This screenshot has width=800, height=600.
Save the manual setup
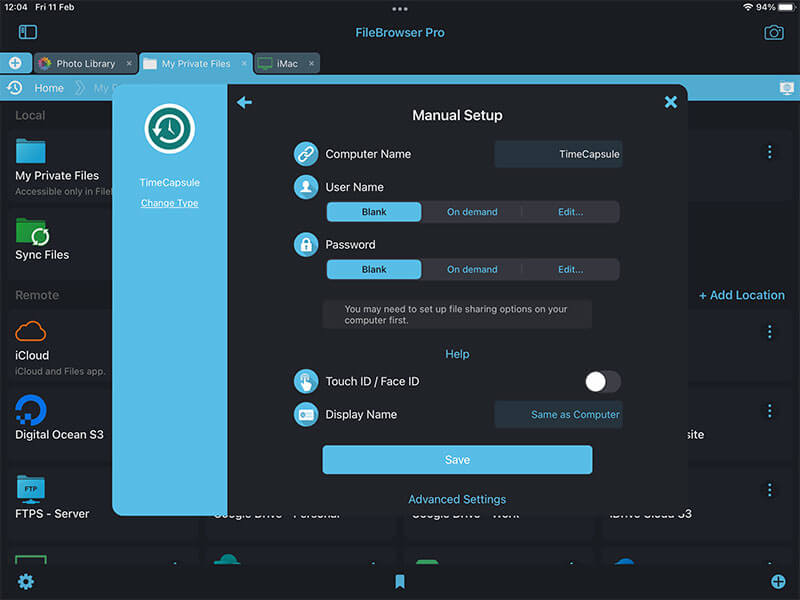click(457, 460)
